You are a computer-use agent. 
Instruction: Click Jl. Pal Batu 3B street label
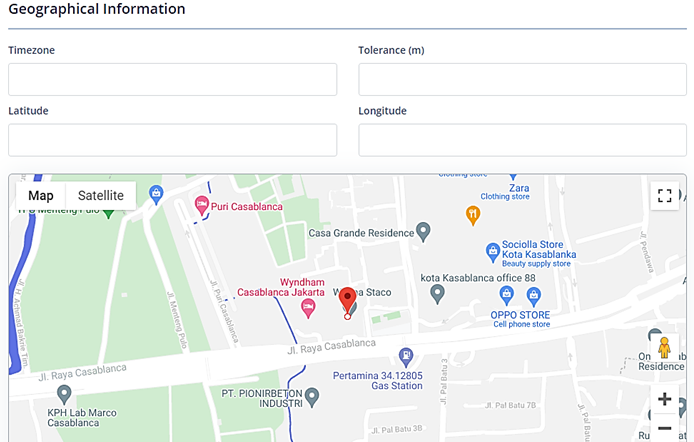click(x=397, y=429)
